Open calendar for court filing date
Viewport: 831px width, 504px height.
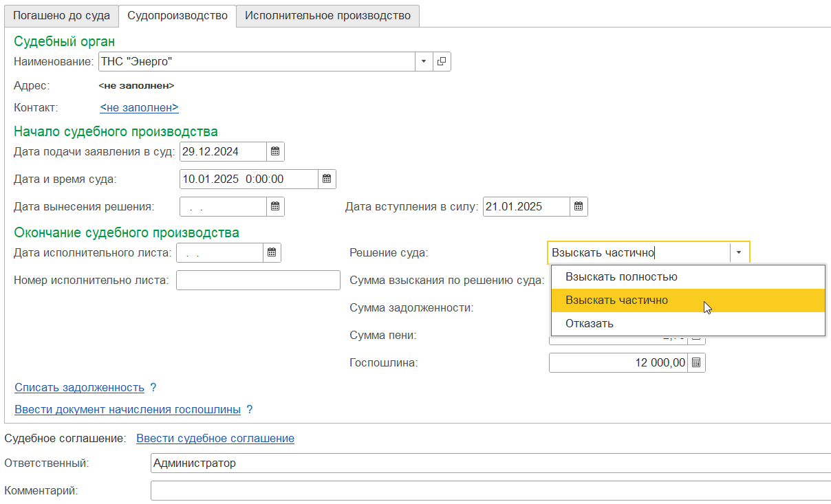pos(275,151)
